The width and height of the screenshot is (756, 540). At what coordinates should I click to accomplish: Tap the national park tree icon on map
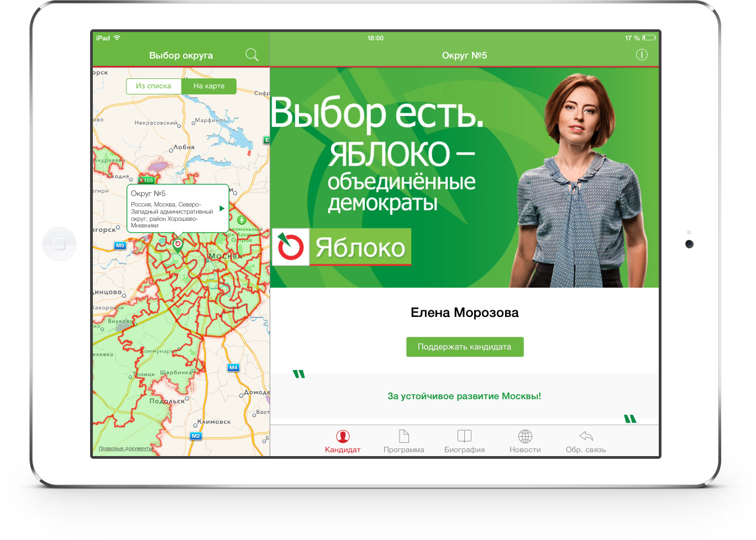pyautogui.click(x=242, y=220)
